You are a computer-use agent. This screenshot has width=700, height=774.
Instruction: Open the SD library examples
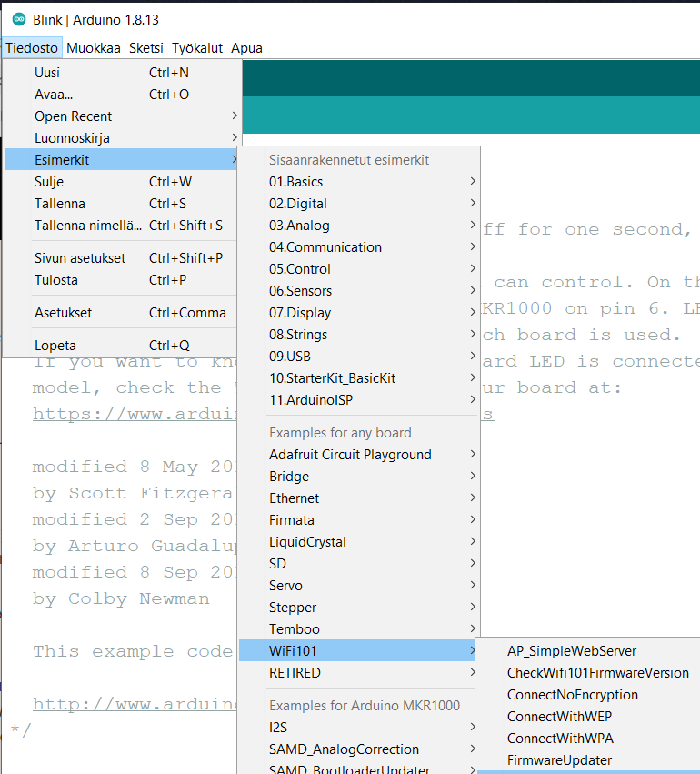coord(358,563)
